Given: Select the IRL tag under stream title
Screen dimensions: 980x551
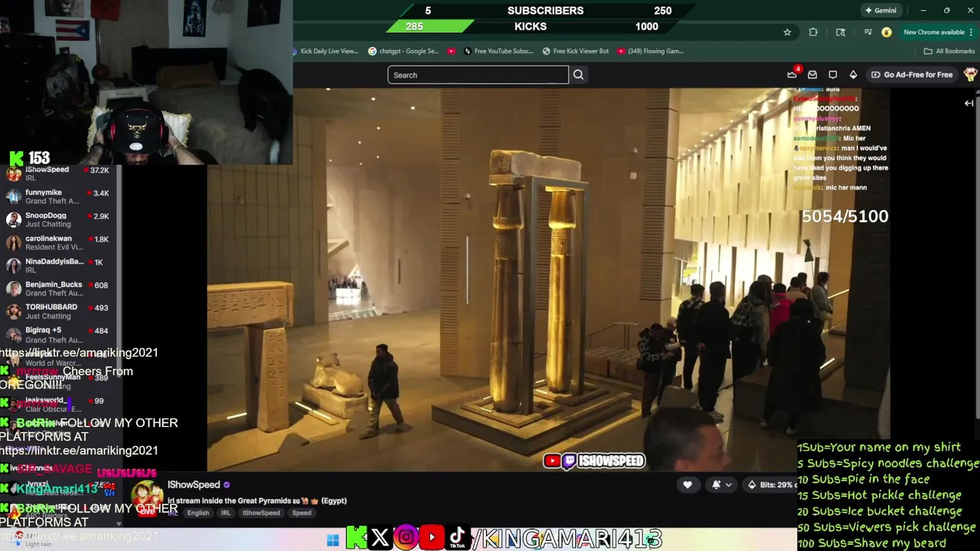Looking at the screenshot, I should [226, 513].
